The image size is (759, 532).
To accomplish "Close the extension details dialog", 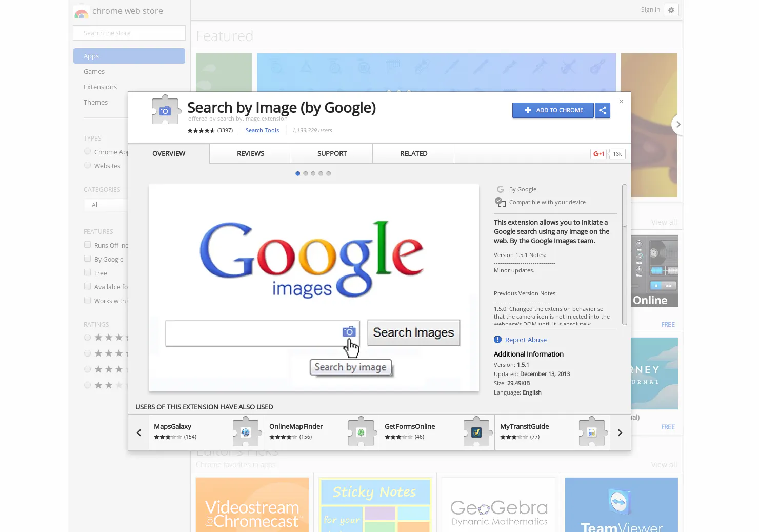I will pos(621,102).
